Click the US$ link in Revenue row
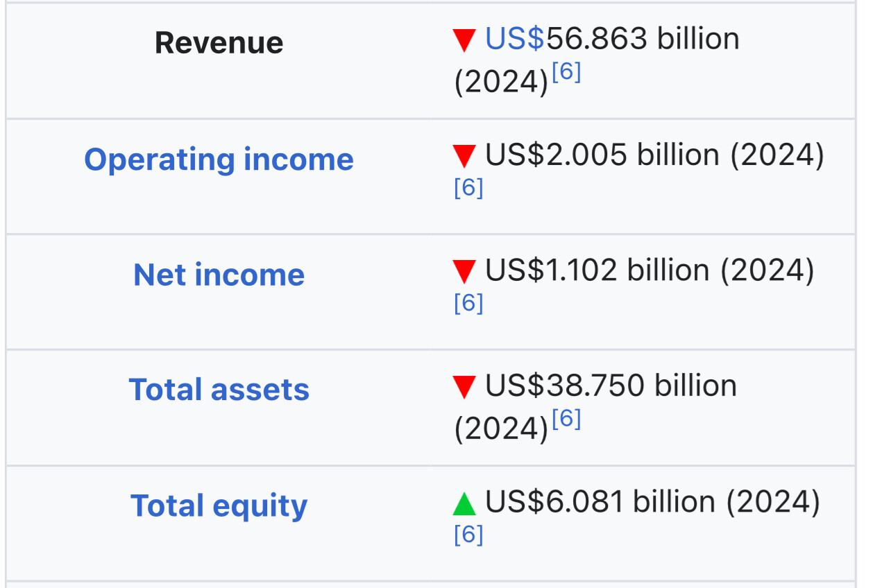This screenshot has height=588, width=891. pyautogui.click(x=515, y=39)
